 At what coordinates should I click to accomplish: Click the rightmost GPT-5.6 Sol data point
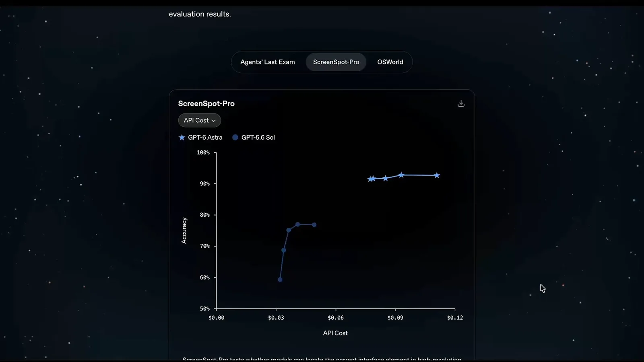[x=314, y=225]
